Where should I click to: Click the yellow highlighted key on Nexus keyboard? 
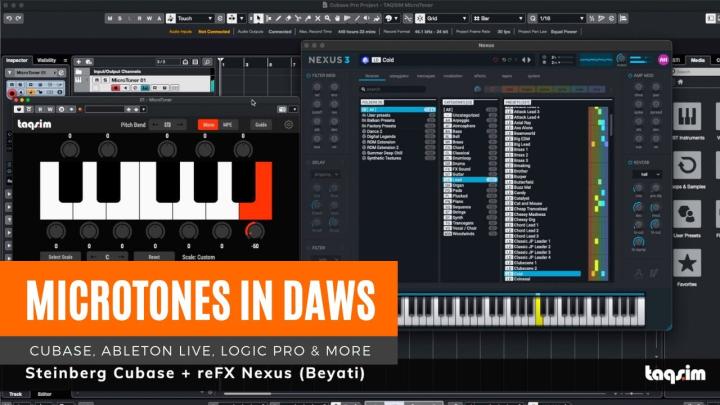tap(539, 312)
